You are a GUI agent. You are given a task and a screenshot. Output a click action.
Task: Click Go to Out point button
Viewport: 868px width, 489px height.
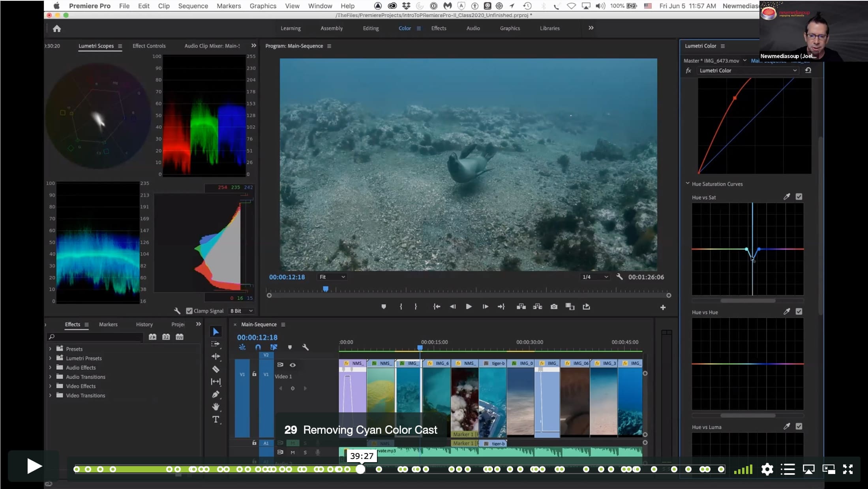click(501, 307)
